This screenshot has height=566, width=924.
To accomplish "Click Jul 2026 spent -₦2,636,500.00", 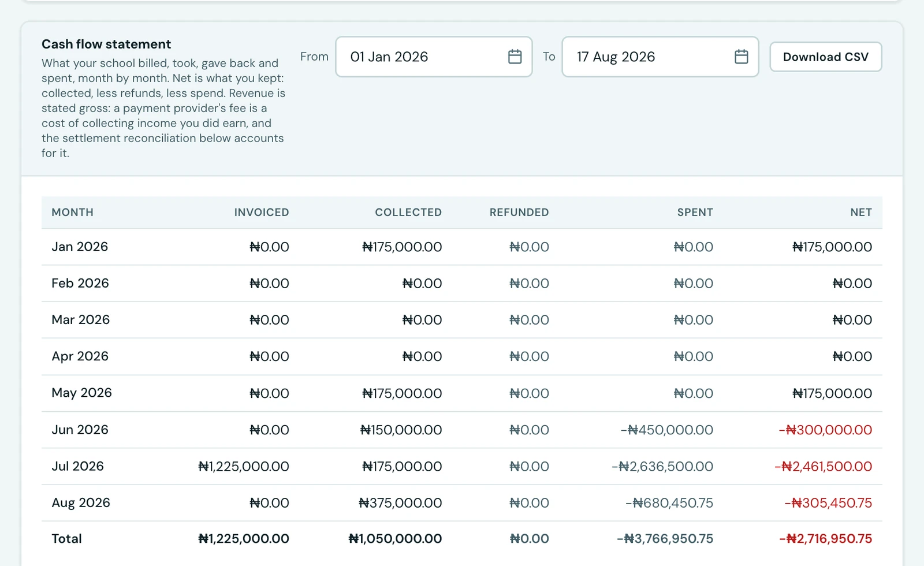I will 662,466.
